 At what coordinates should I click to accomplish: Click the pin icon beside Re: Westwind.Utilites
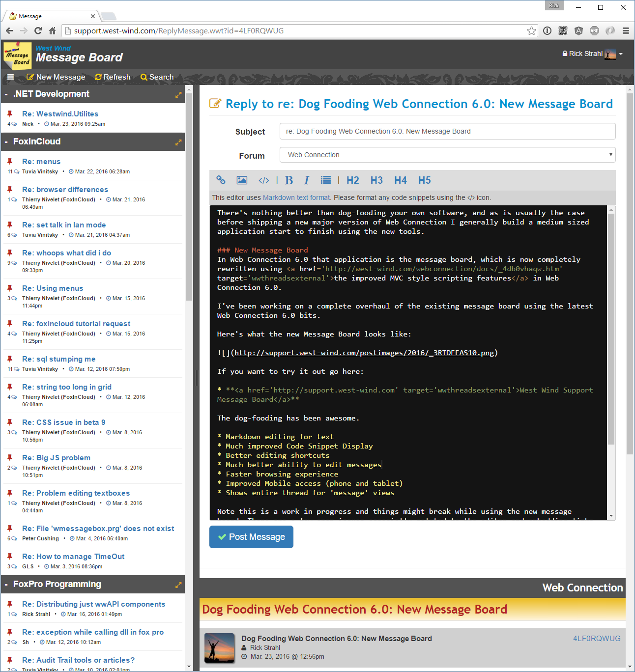9,113
